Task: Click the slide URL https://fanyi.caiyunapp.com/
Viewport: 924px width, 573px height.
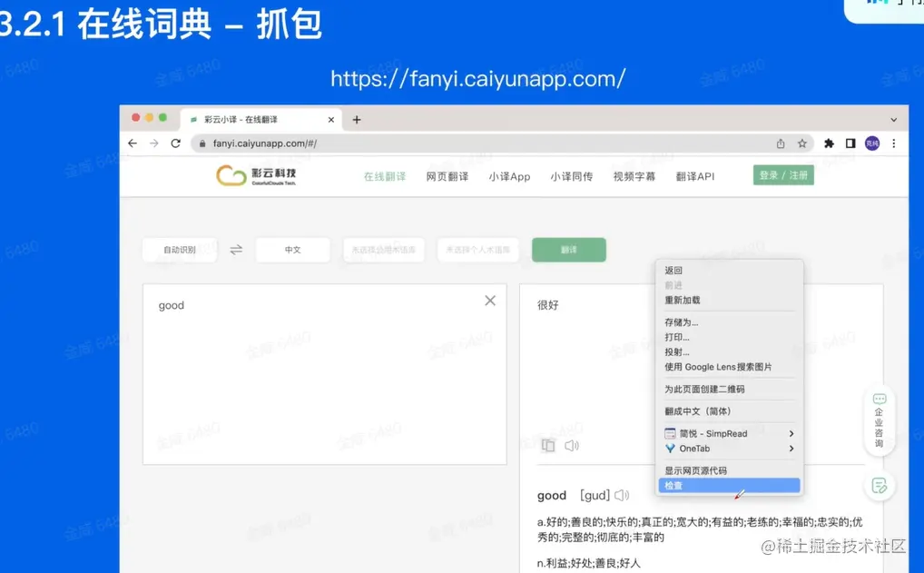Action: click(x=478, y=78)
